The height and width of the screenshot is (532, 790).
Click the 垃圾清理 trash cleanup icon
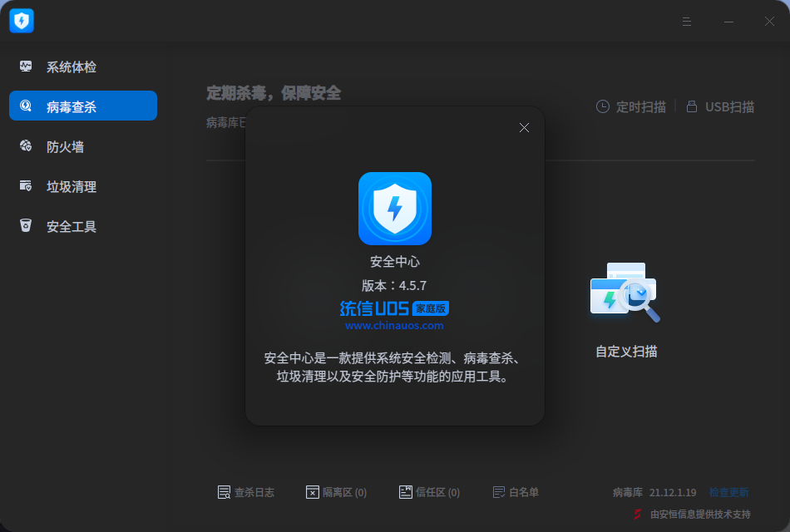tap(27, 185)
